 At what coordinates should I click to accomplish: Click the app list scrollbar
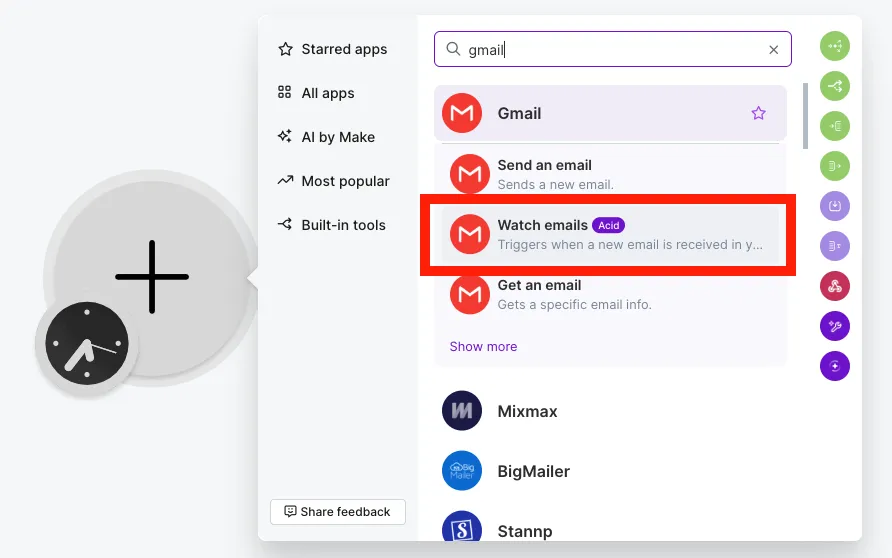pyautogui.click(x=805, y=116)
